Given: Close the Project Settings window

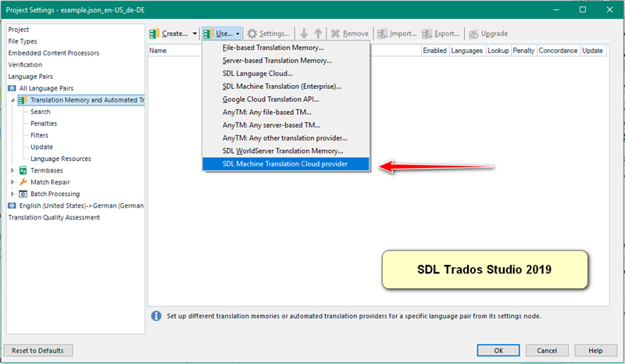Looking at the screenshot, I should [610, 9].
